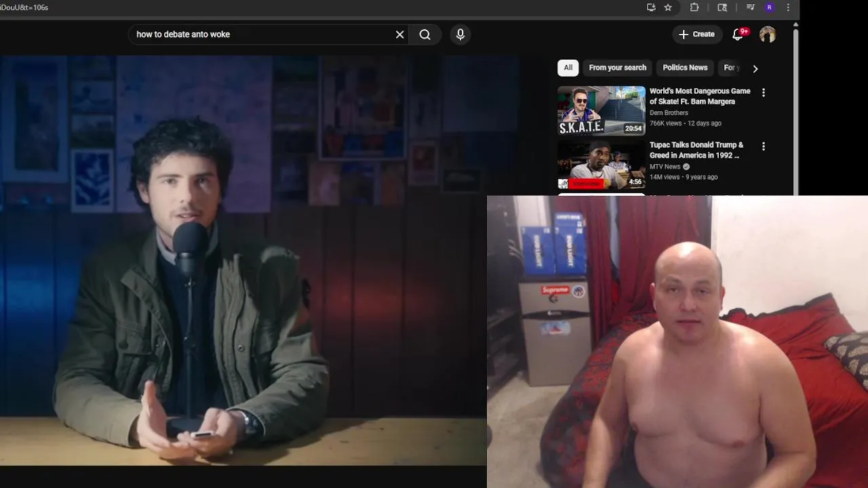Show more filter chips with right chevron
The width and height of the screenshot is (868, 488).
pos(755,68)
